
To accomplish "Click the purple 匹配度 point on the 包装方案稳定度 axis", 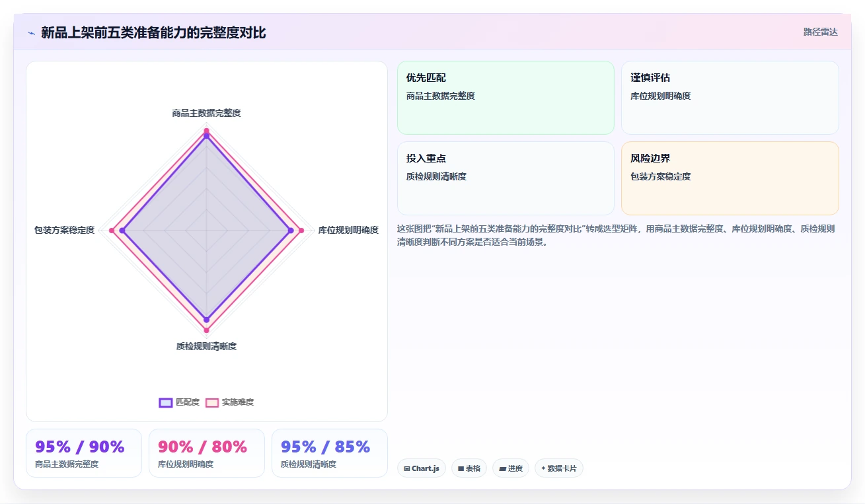I will click(x=122, y=231).
